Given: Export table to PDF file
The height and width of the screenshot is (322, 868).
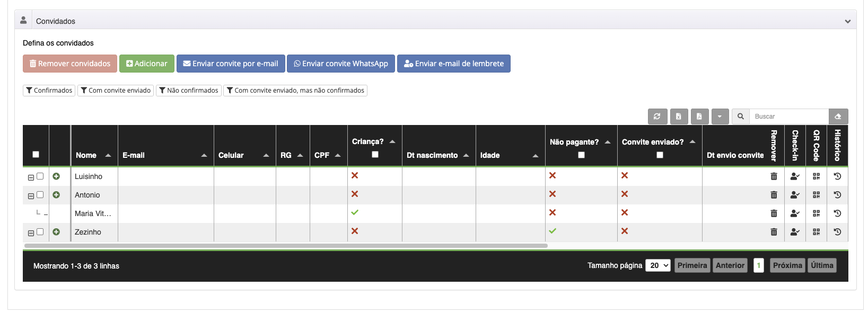Looking at the screenshot, I should click(699, 117).
